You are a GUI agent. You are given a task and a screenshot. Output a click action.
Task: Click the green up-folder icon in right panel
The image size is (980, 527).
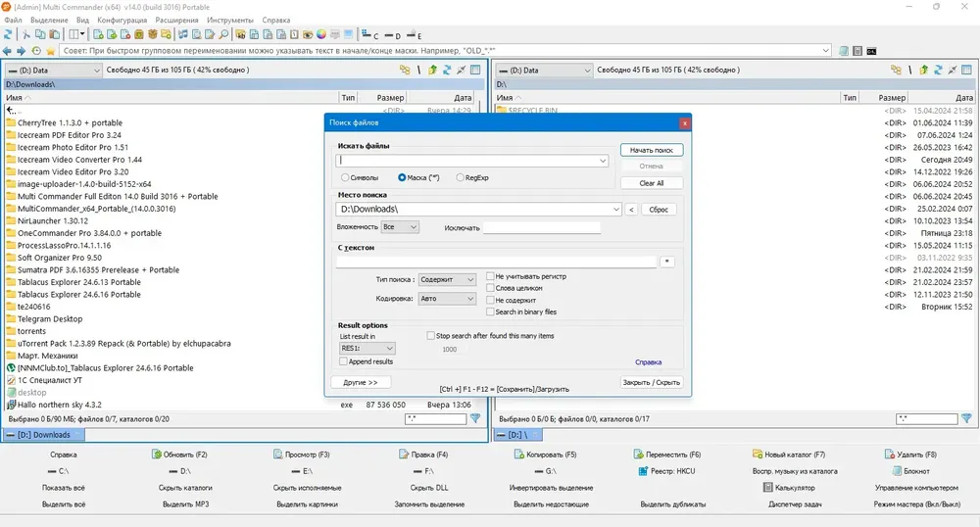coord(923,70)
